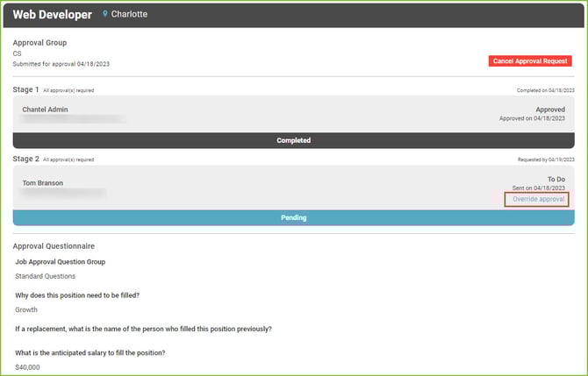Click the To Do status text
588x376 pixels.
point(556,179)
